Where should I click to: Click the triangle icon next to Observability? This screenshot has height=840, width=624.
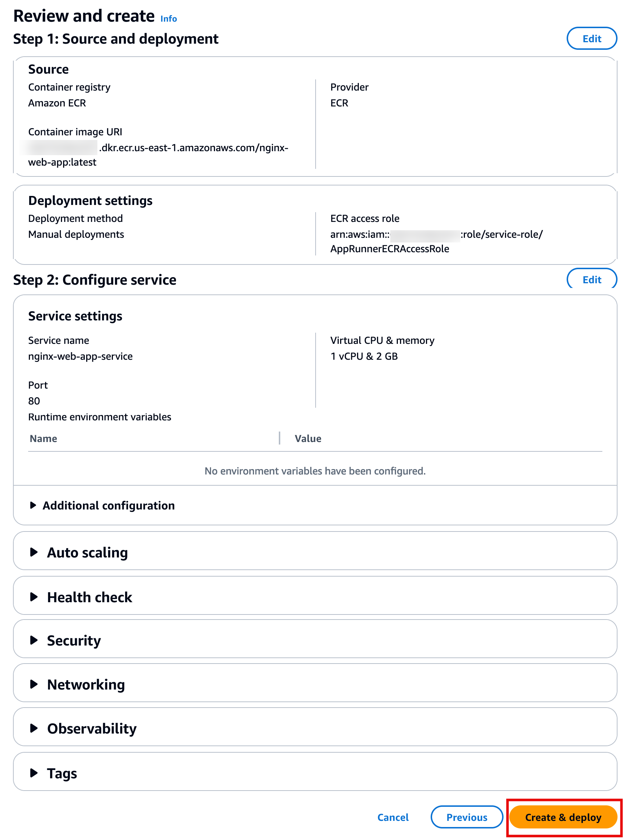[34, 728]
